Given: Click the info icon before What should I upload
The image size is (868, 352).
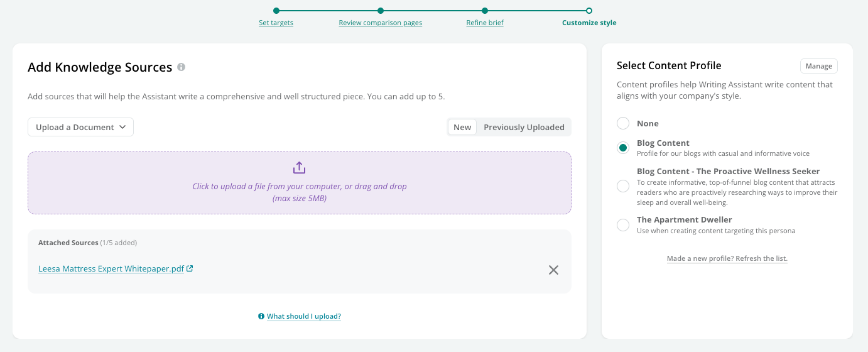Looking at the screenshot, I should pyautogui.click(x=261, y=316).
